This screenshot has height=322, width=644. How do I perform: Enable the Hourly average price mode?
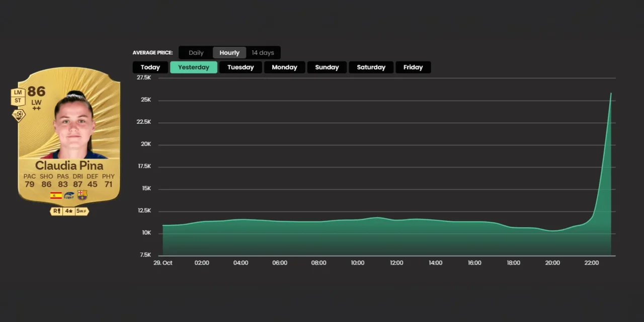(229, 52)
